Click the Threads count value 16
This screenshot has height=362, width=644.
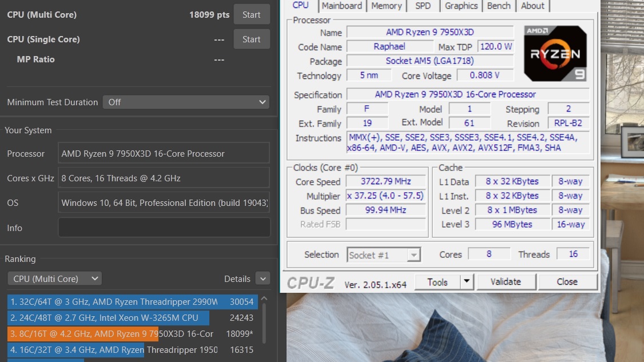pyautogui.click(x=573, y=254)
